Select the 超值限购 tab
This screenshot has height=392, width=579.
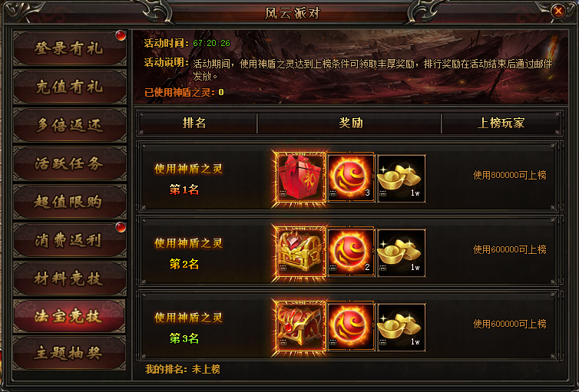tap(70, 202)
